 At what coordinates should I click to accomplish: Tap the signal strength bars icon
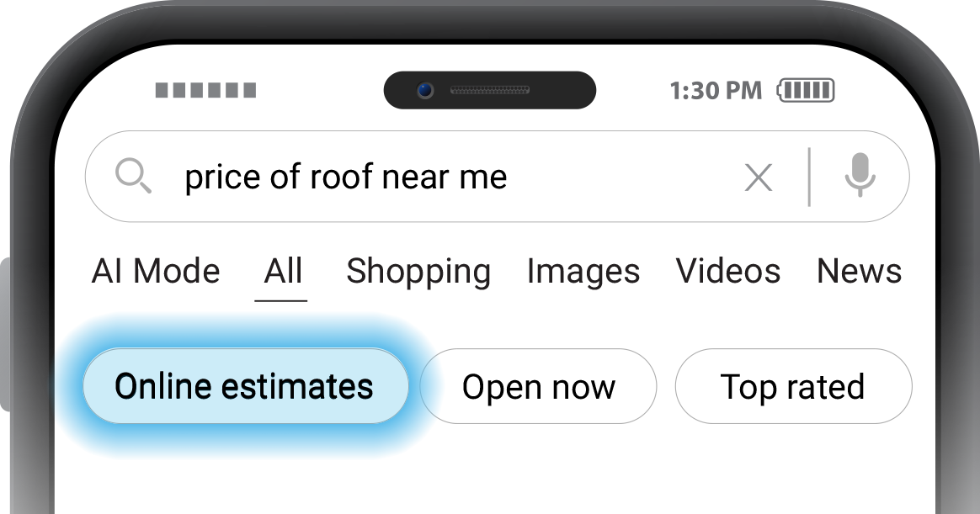coord(207,90)
